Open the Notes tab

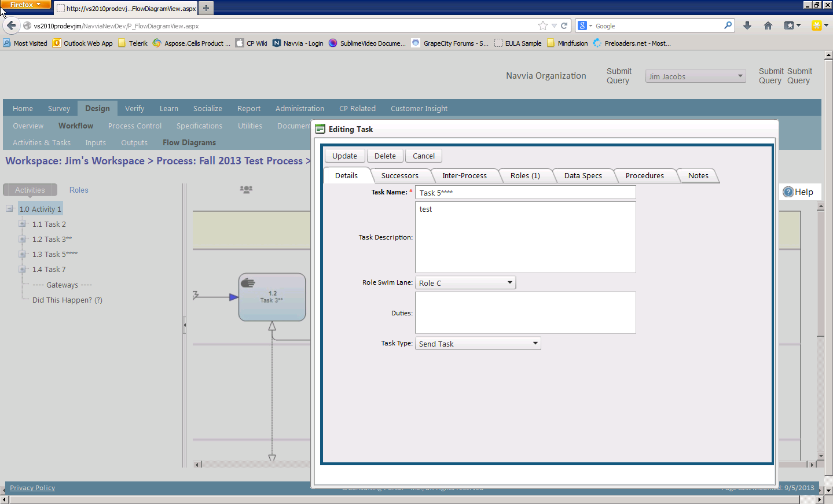[698, 175]
